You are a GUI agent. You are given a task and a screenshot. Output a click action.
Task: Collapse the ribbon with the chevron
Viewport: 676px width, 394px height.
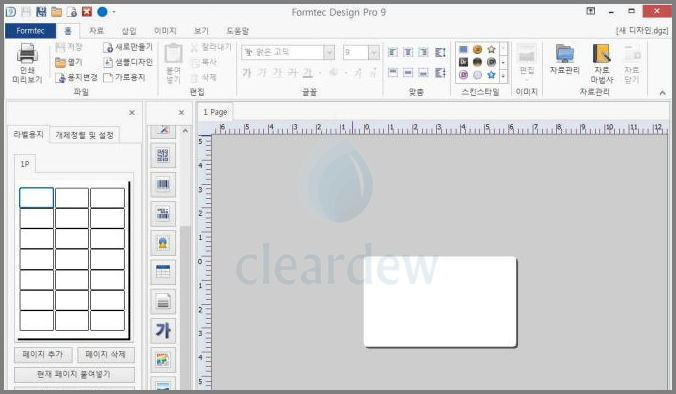tap(662, 92)
